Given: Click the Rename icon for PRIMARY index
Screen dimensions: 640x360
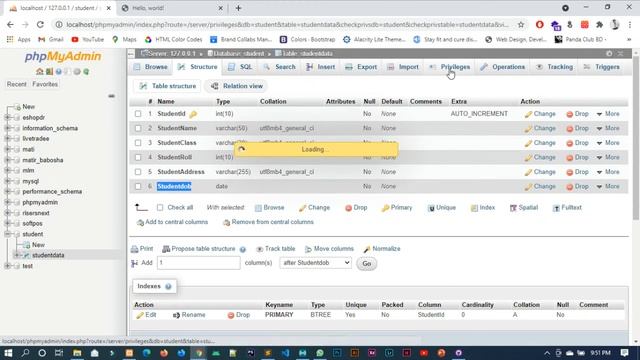Looking at the screenshot, I should click(176, 315).
